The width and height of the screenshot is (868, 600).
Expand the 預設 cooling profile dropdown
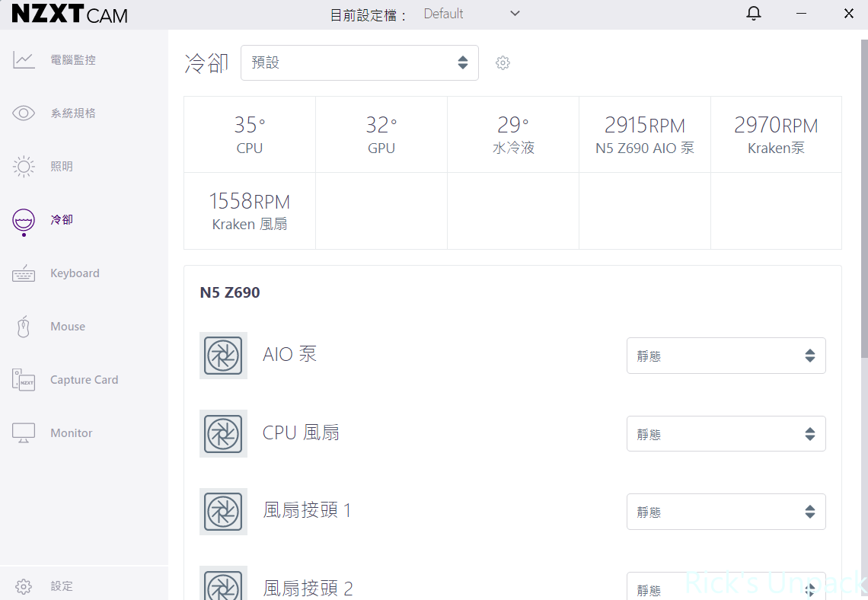click(359, 63)
